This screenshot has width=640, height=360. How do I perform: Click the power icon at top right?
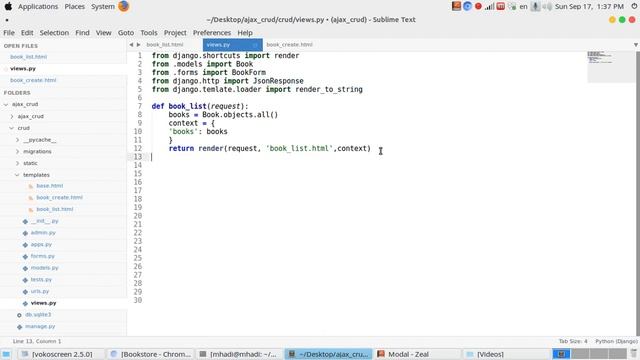tap(634, 7)
